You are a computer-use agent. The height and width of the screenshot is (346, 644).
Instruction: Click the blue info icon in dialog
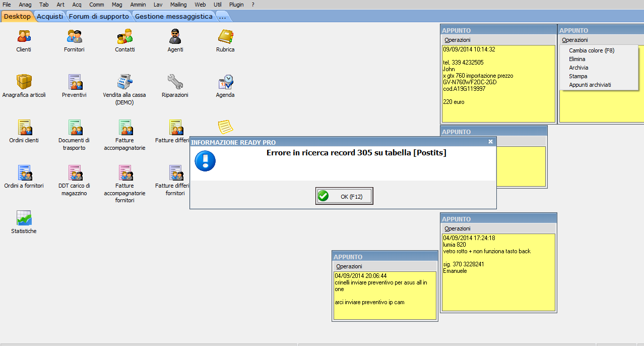205,161
